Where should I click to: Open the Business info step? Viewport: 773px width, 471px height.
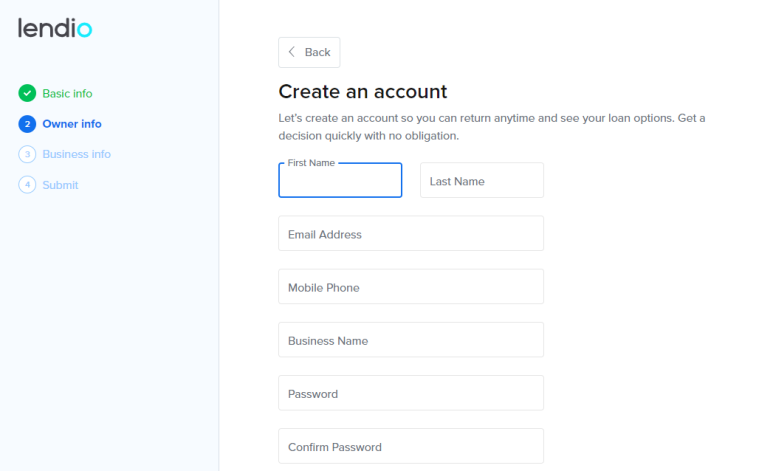coord(76,154)
